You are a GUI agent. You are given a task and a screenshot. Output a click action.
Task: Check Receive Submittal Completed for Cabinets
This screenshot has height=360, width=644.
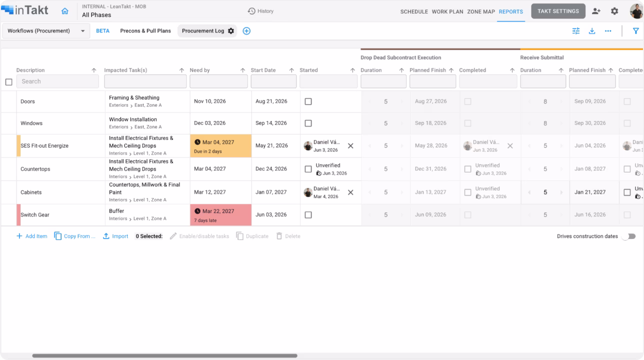pos(627,192)
